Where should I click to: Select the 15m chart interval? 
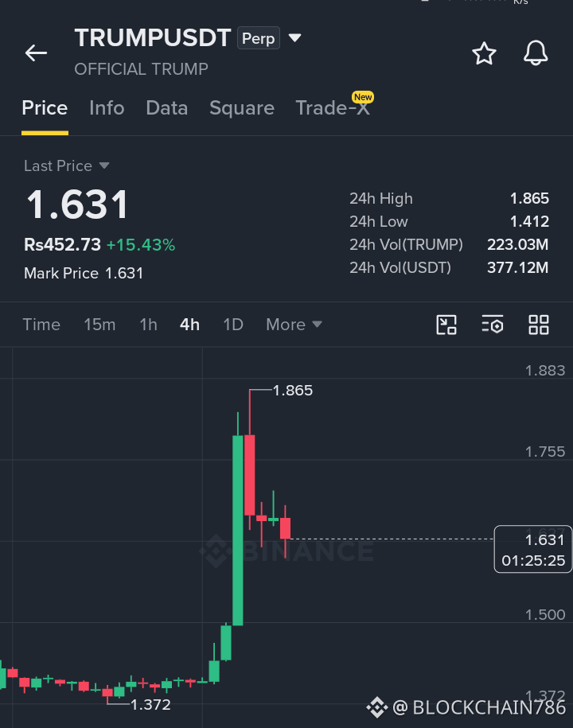99,325
